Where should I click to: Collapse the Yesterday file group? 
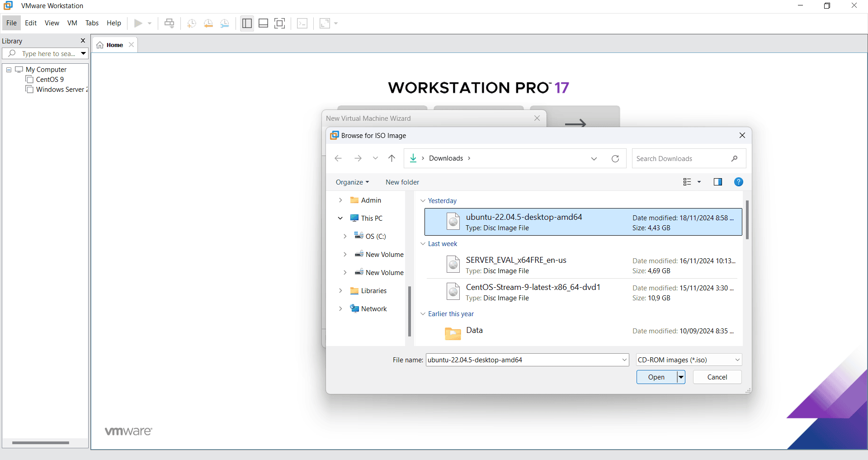[x=423, y=201]
